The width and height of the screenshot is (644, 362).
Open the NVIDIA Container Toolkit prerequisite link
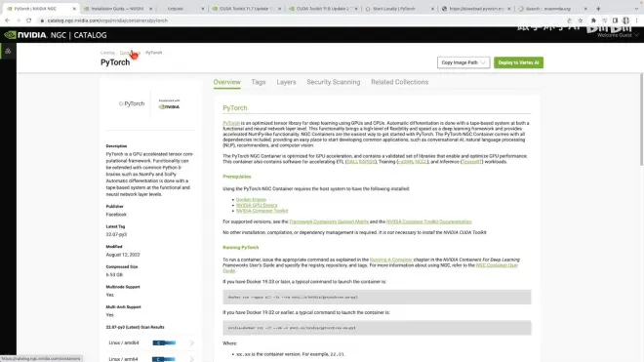point(262,211)
